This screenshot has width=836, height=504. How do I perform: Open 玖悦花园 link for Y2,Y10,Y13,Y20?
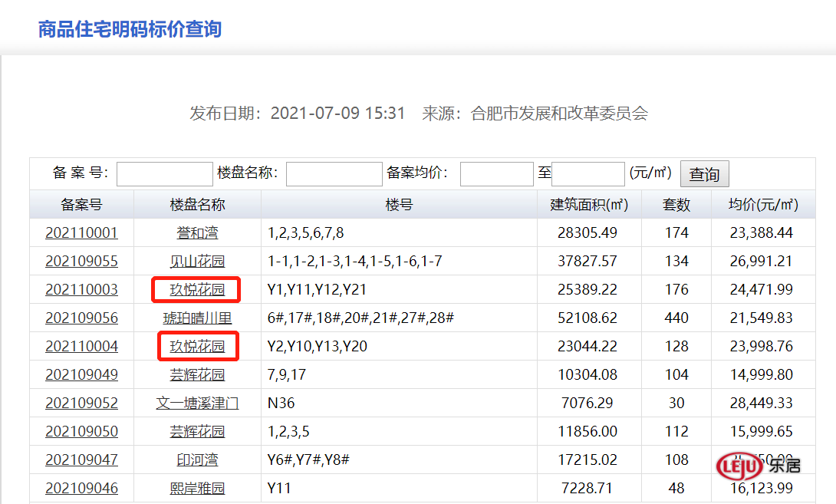pos(197,346)
